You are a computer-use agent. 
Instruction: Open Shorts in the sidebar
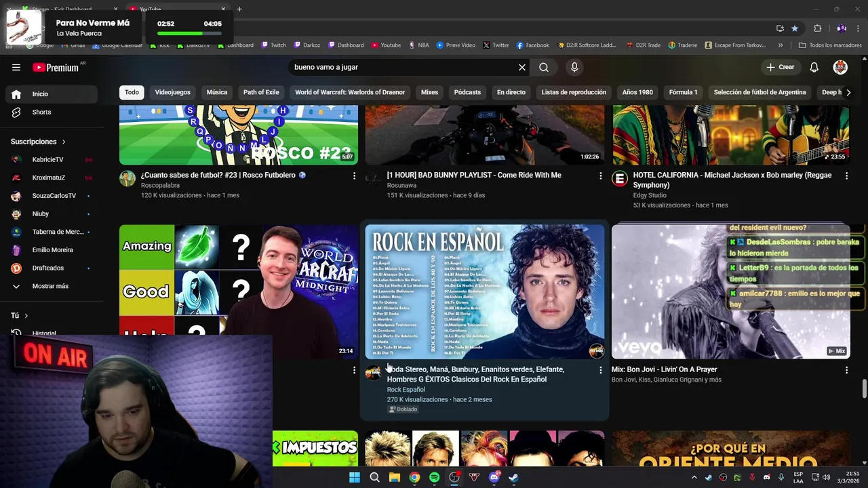pyautogui.click(x=52, y=112)
